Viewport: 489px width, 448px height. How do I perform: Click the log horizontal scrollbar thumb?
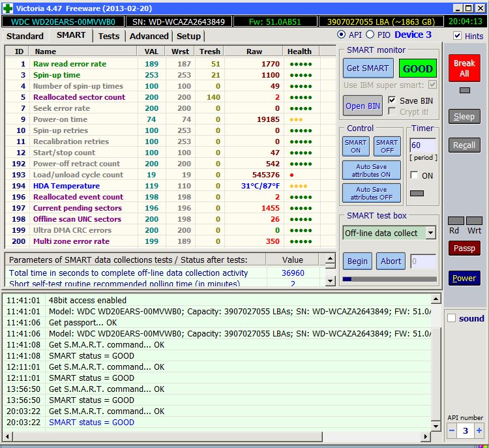pyautogui.click(x=168, y=437)
